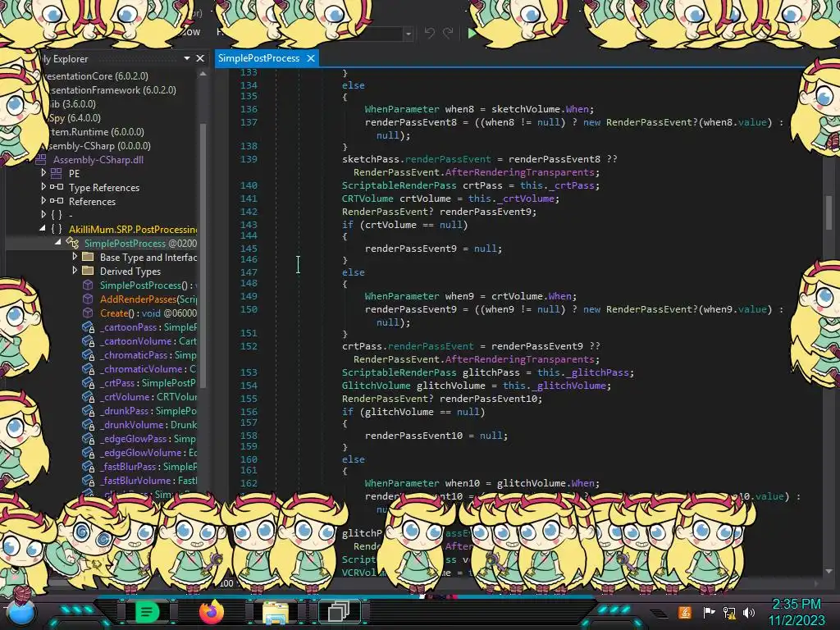Click the volume speaker tray icon

tap(749, 612)
